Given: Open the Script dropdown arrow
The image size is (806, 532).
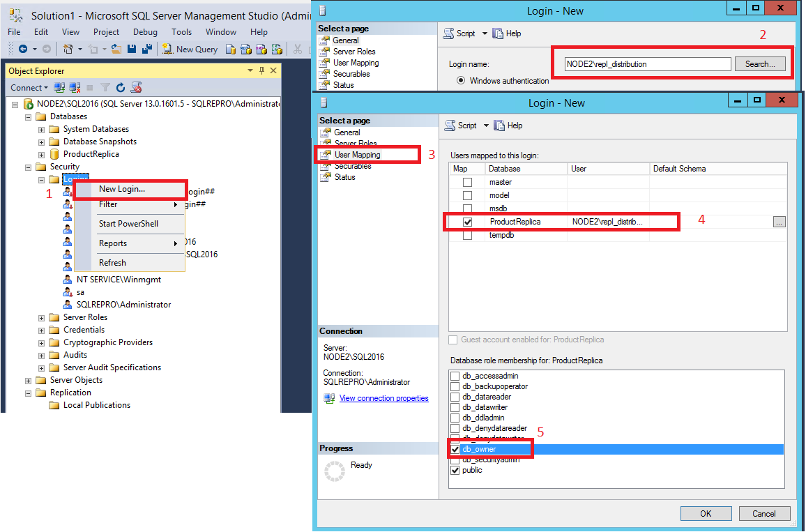Looking at the screenshot, I should 485,125.
